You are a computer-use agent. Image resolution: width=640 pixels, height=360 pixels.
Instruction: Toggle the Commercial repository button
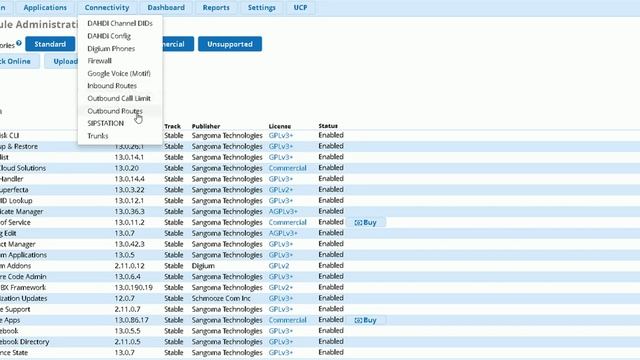tap(178, 44)
